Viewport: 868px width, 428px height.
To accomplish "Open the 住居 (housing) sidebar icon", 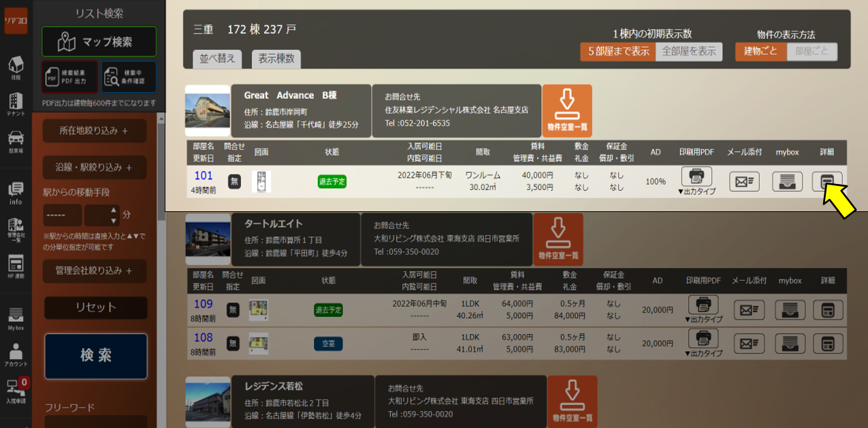I will point(16,67).
